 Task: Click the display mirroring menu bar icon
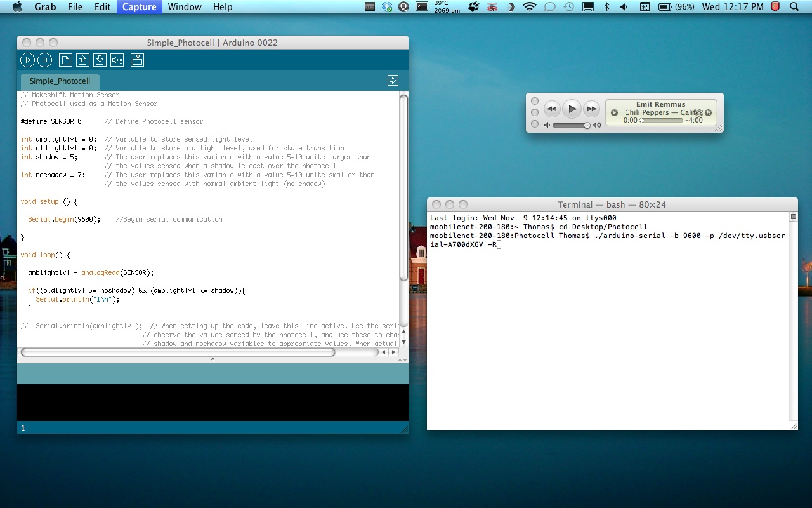pyautogui.click(x=588, y=7)
